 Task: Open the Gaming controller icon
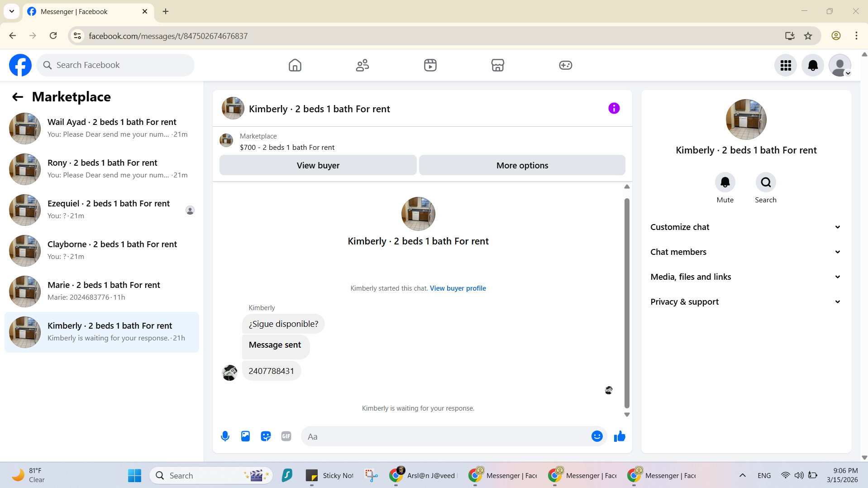click(x=566, y=65)
